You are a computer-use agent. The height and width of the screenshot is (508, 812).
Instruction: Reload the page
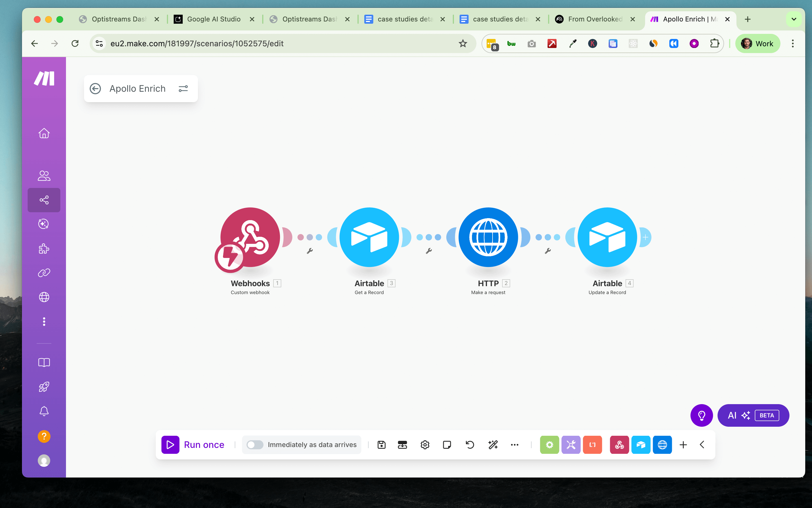[x=75, y=43]
